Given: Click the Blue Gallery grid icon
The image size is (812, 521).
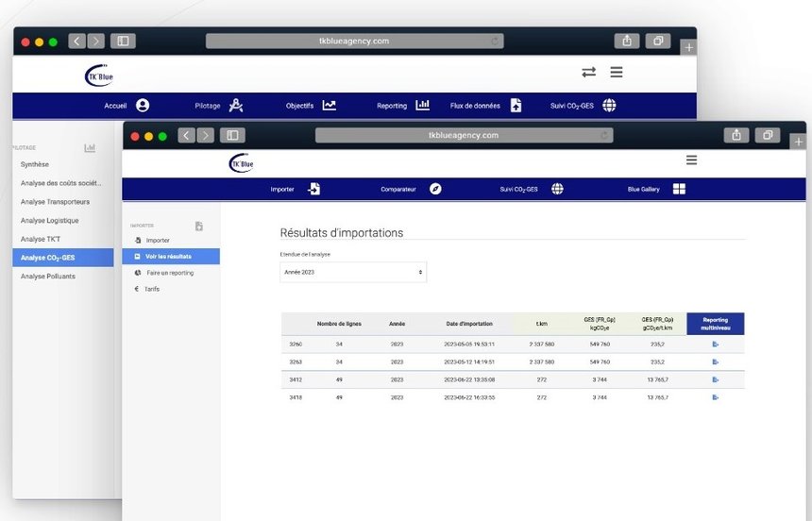Looking at the screenshot, I should click(679, 189).
